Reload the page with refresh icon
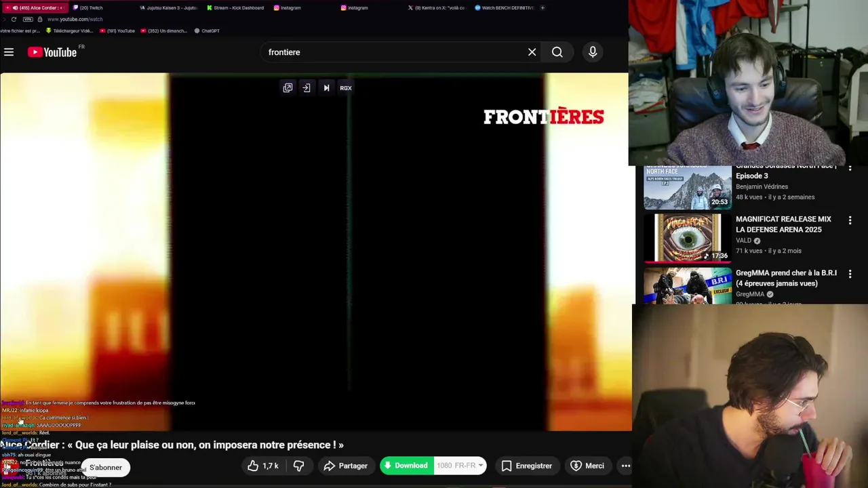 (x=14, y=19)
